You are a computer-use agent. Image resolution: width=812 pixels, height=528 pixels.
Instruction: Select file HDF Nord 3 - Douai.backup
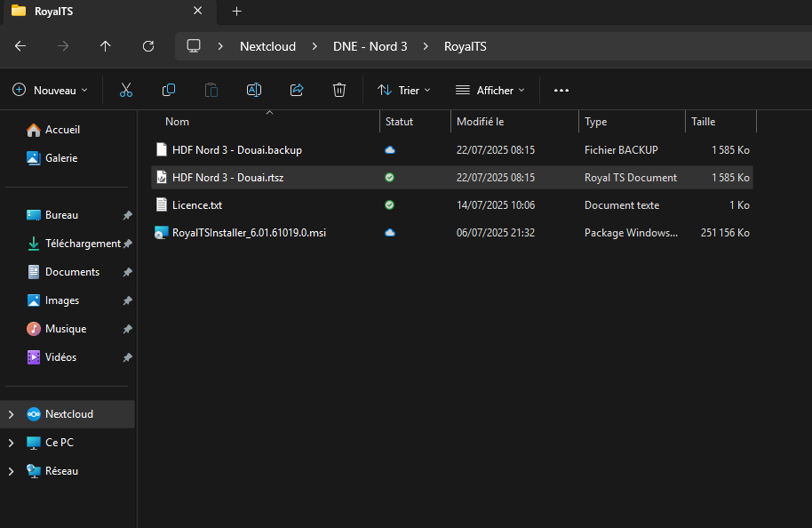tap(236, 149)
